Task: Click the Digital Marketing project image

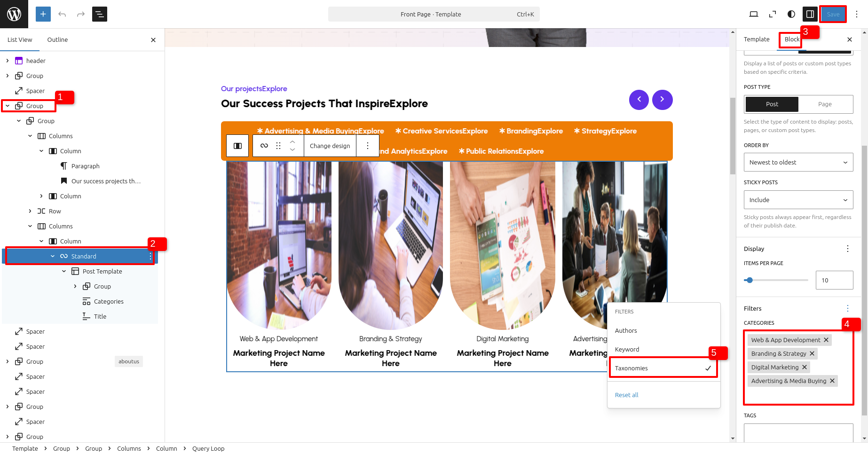Action: coord(503,245)
